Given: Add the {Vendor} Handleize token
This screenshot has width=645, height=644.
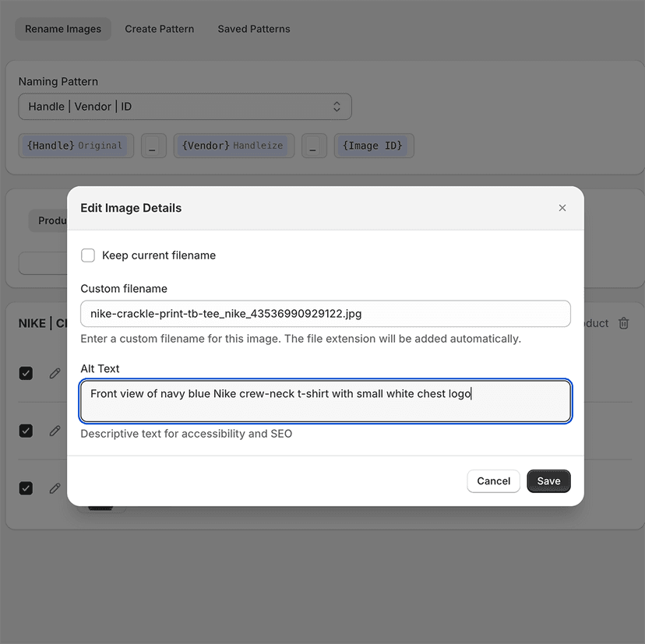Looking at the screenshot, I should [x=234, y=146].
